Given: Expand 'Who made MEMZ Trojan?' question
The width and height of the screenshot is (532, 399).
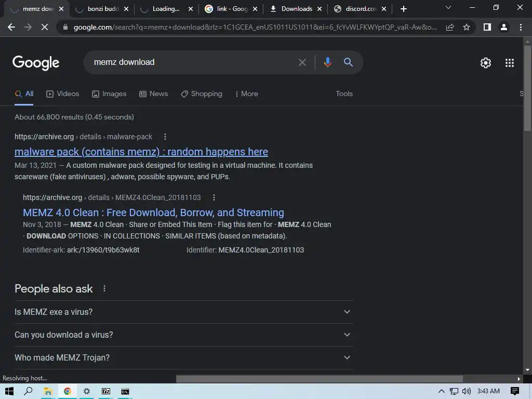Looking at the screenshot, I should [x=183, y=357].
